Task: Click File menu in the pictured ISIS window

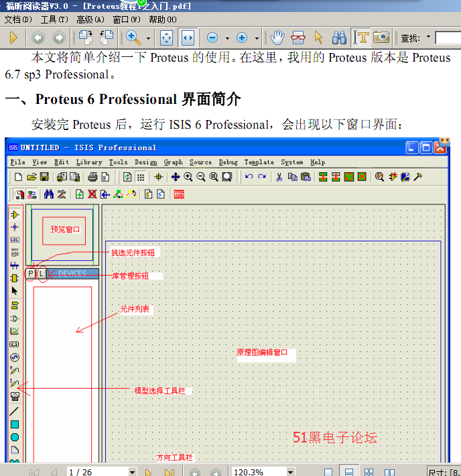Action: click(18, 162)
